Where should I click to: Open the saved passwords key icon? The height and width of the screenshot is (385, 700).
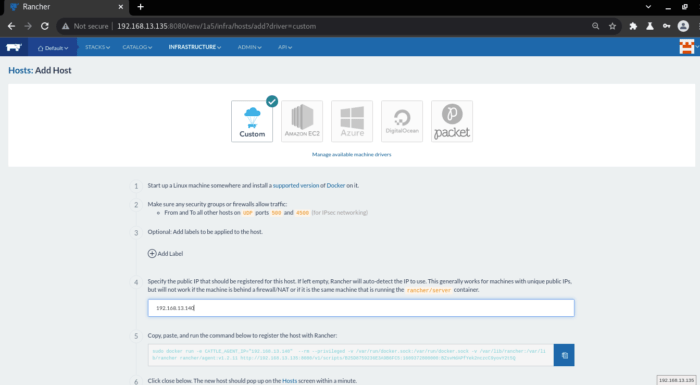point(667,26)
